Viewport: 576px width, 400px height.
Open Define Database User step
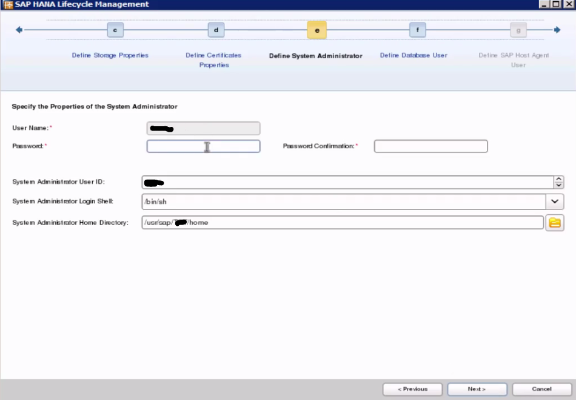coord(413,55)
